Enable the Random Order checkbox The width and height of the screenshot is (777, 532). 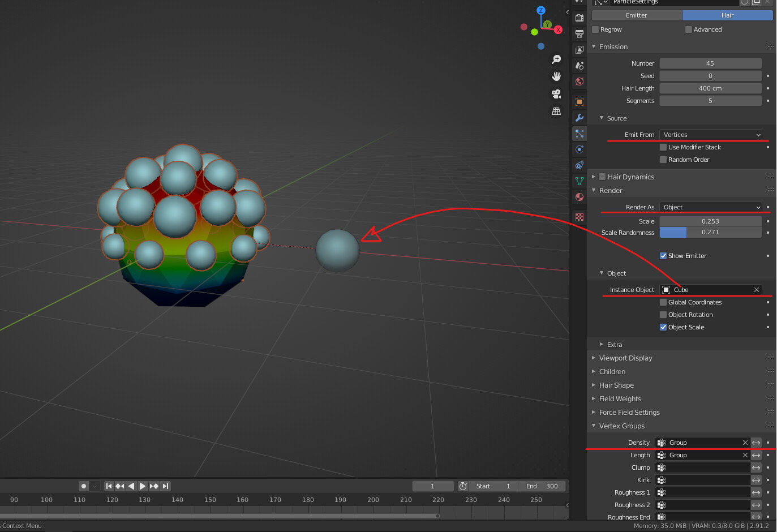663,160
